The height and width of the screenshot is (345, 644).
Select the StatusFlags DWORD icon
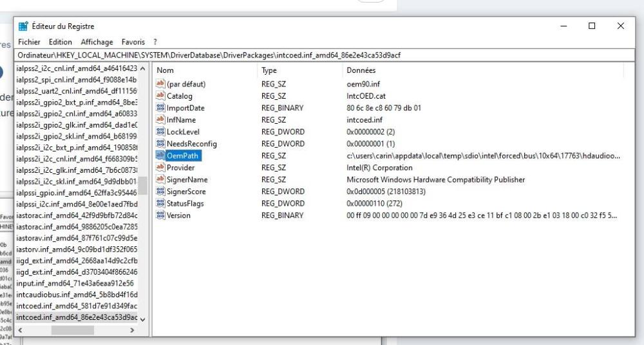160,203
